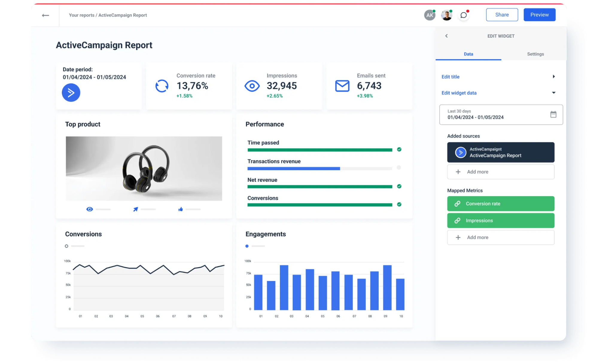Toggle the legend dot on the Conversions chart
This screenshot has width=598, height=364.
pyautogui.click(x=66, y=246)
